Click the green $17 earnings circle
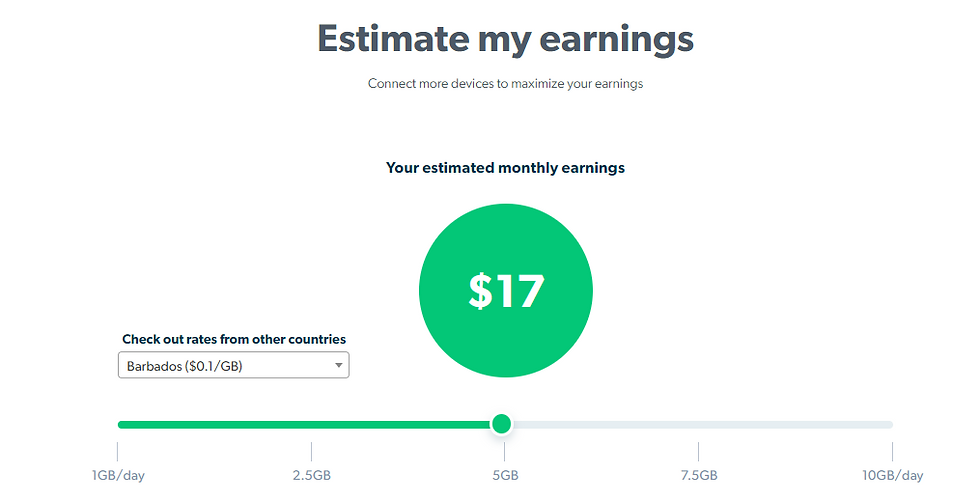980x500 pixels. [506, 291]
